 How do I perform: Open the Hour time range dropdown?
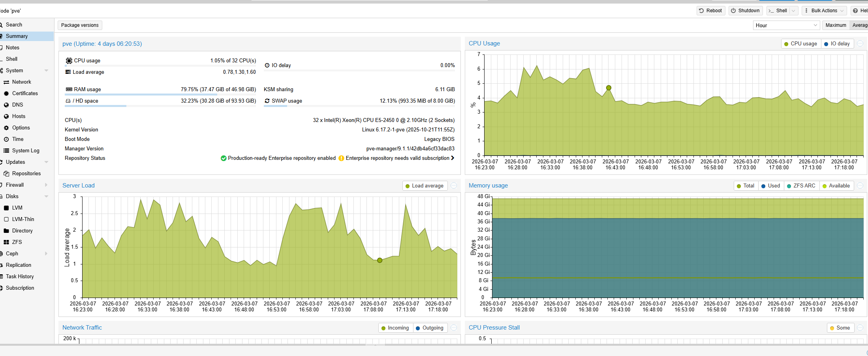(786, 25)
